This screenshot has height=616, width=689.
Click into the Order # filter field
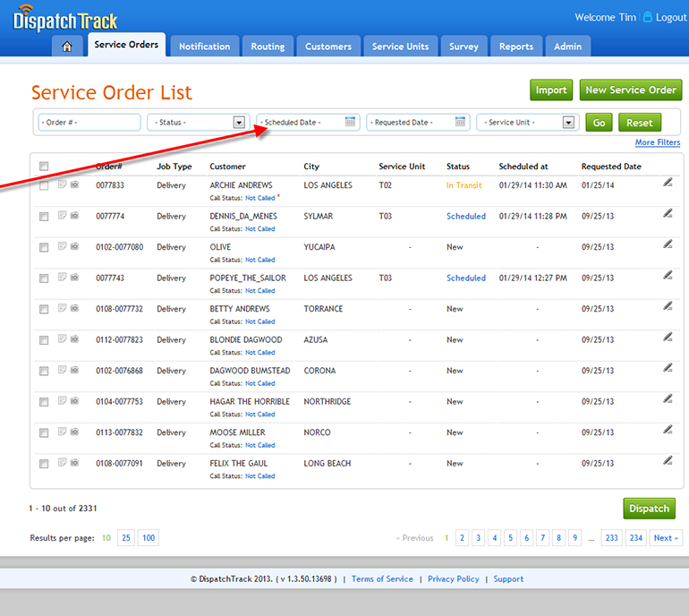coord(89,123)
